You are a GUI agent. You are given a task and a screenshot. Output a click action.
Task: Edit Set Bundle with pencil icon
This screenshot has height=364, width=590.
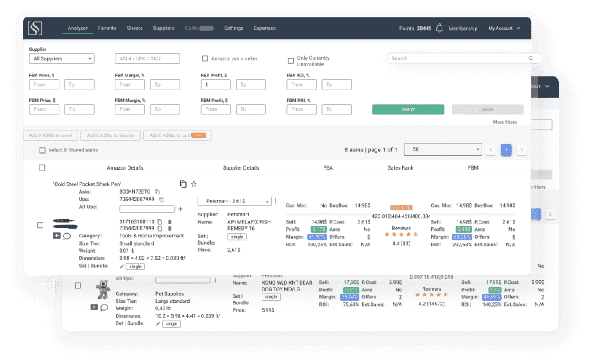121,266
